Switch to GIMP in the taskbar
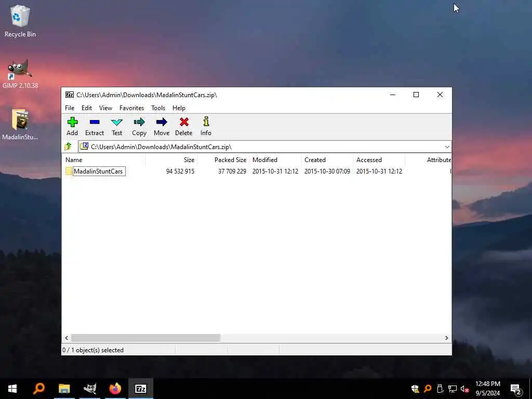Viewport: 532px width, 399px height. coord(89,389)
